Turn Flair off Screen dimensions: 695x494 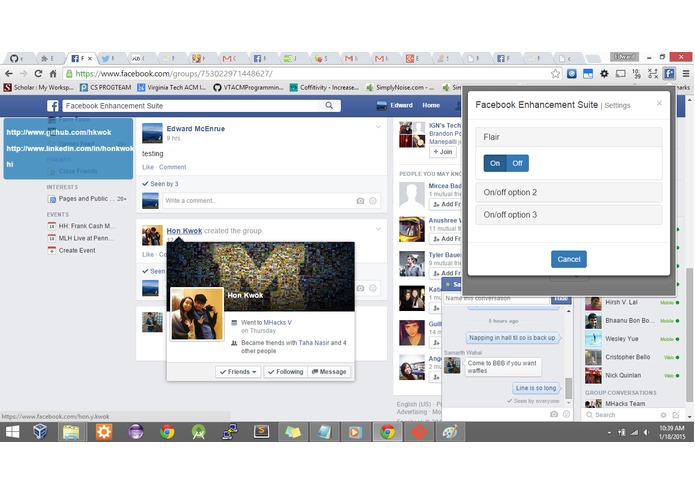click(x=517, y=163)
